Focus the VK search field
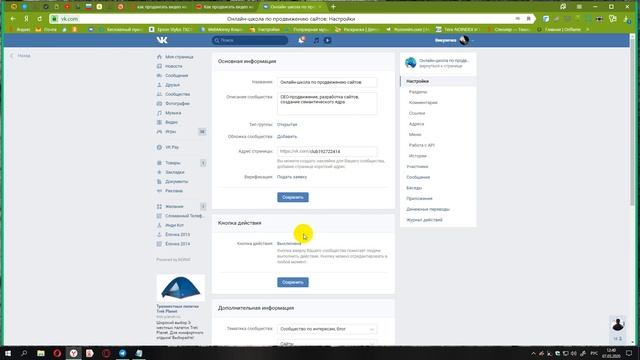This screenshot has height=360, width=640. [x=250, y=40]
